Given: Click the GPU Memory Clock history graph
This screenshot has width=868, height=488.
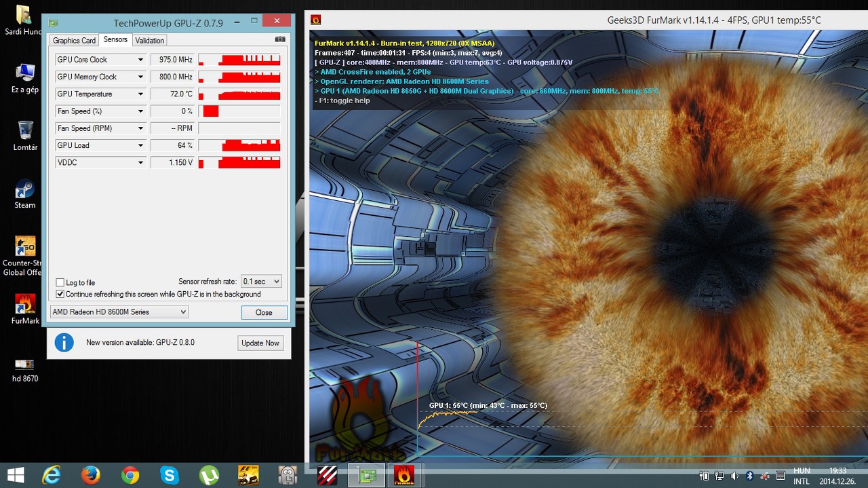Looking at the screenshot, I should tap(239, 77).
